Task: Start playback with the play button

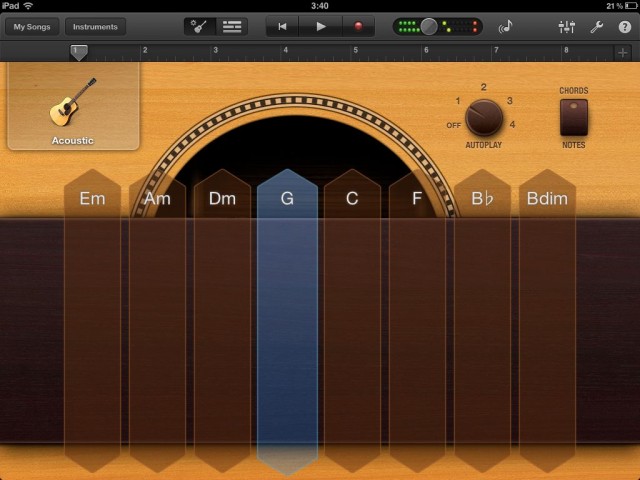Action: point(321,27)
